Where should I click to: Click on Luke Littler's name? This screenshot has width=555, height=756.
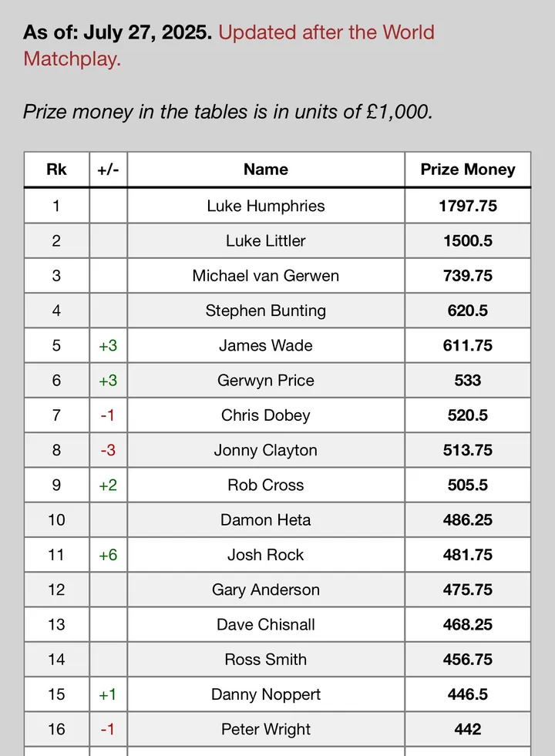pyautogui.click(x=266, y=240)
